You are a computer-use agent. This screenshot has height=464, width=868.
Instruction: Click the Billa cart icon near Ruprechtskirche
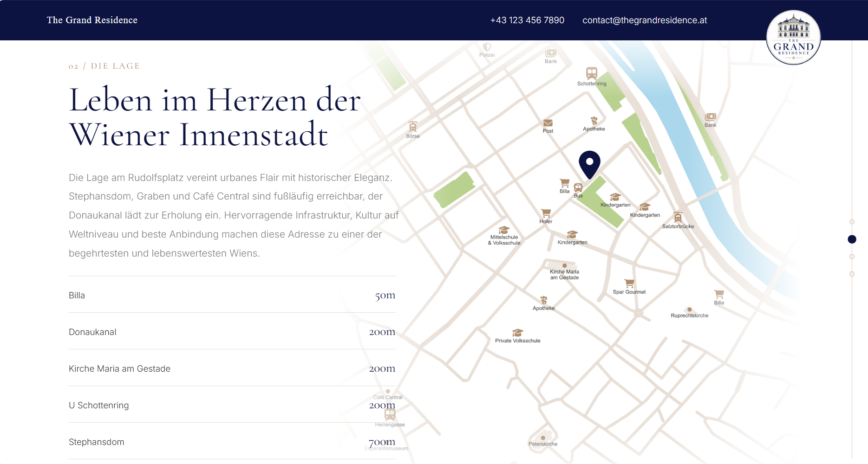coord(719,294)
